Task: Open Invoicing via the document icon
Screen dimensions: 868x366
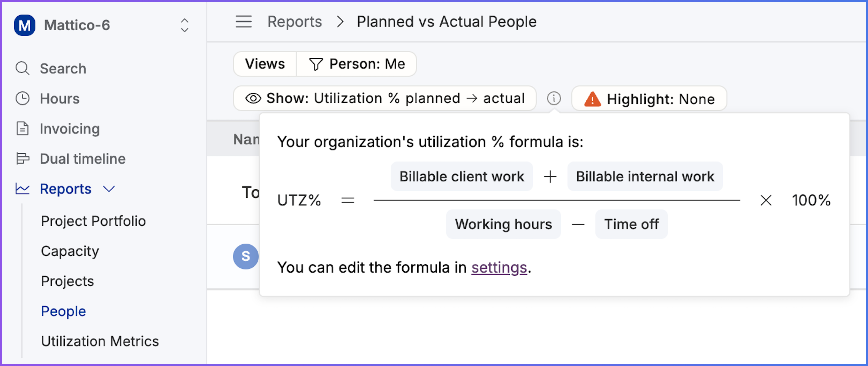Action: (22, 129)
